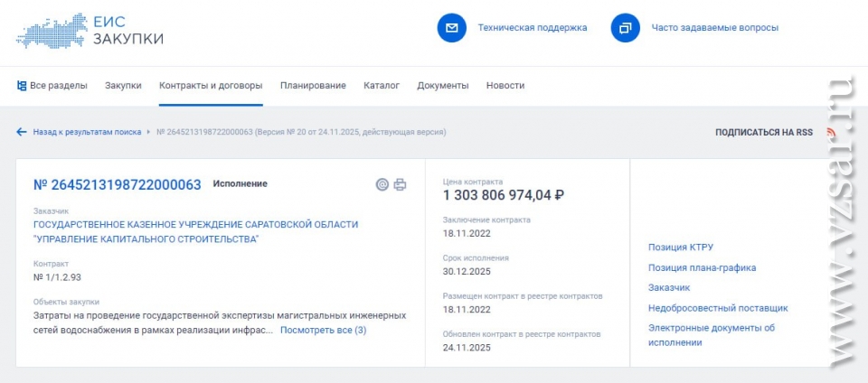Open the Документы menu item
This screenshot has width=868, height=383.
click(442, 86)
